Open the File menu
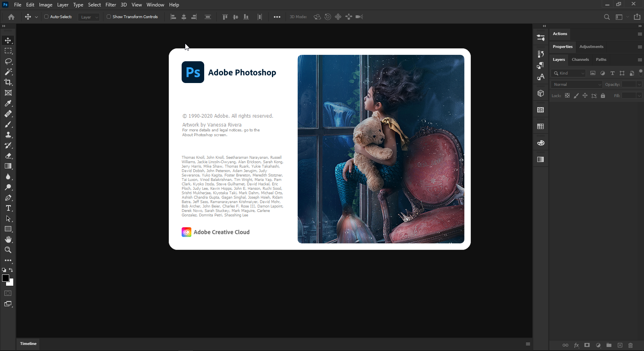The height and width of the screenshot is (351, 644). [18, 5]
